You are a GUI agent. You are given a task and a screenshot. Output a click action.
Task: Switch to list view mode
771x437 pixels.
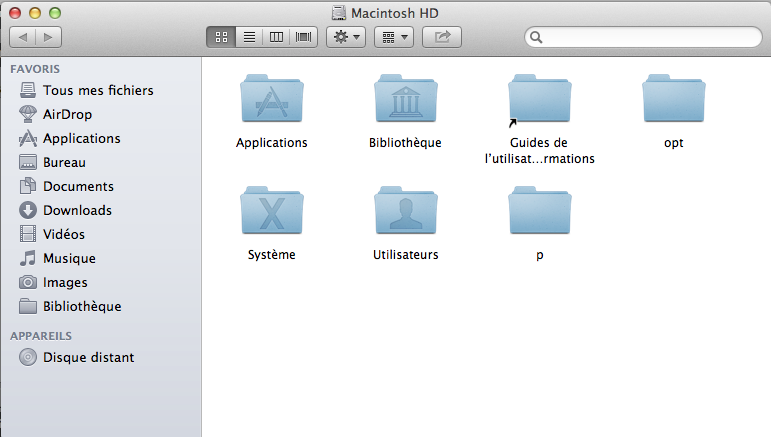[x=249, y=37]
